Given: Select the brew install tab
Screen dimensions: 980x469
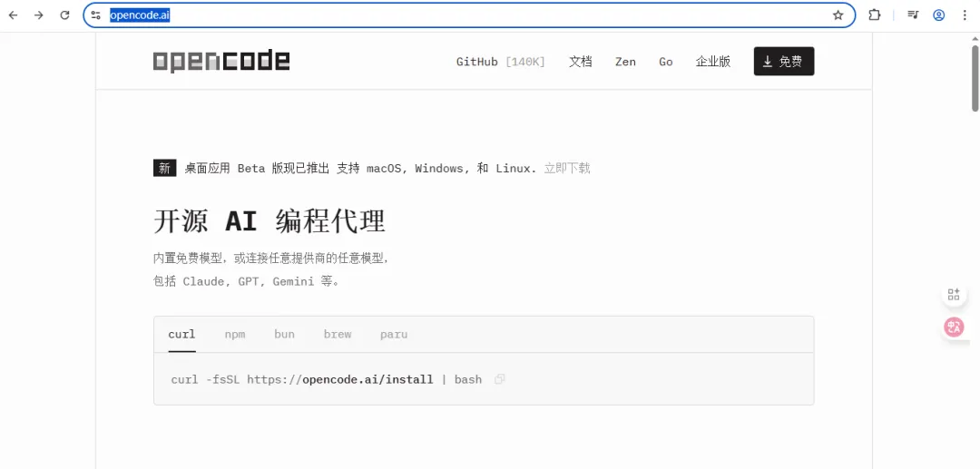Looking at the screenshot, I should point(338,334).
